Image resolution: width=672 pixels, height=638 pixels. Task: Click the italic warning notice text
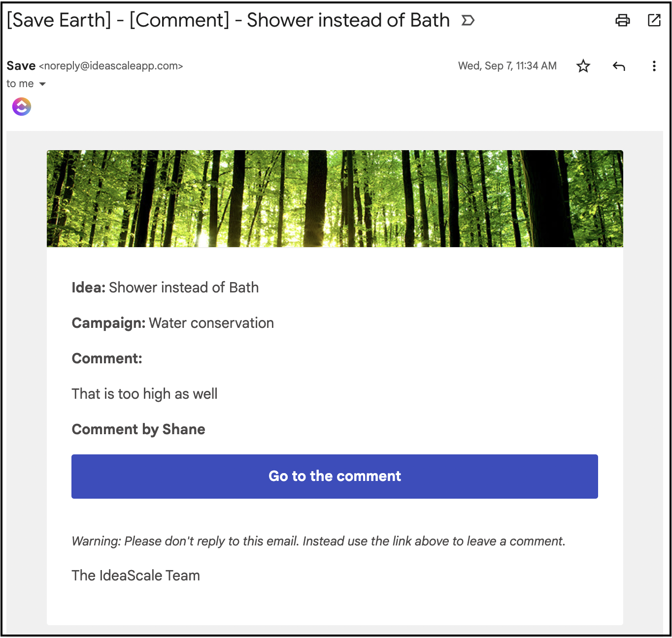[x=318, y=541]
